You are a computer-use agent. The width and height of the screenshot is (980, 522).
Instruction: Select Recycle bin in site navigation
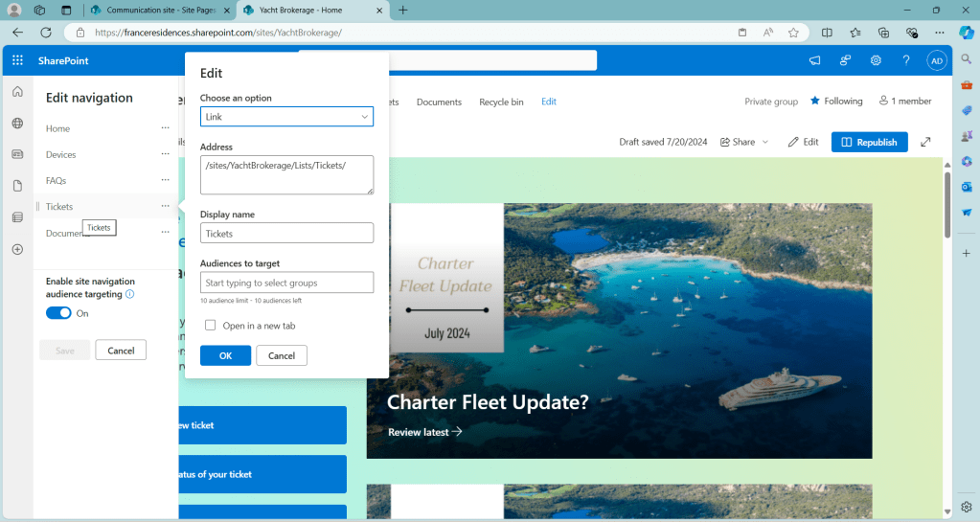click(501, 102)
